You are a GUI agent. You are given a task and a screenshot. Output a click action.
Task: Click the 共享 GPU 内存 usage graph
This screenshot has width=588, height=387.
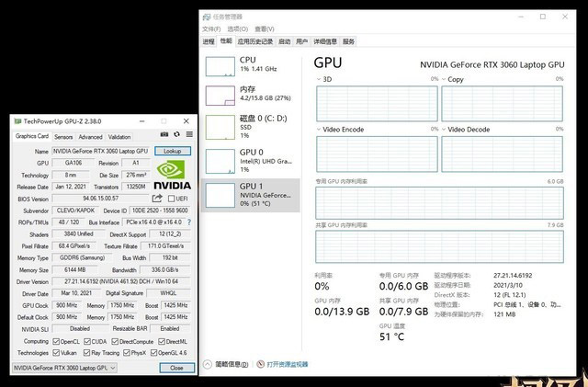[x=439, y=246]
